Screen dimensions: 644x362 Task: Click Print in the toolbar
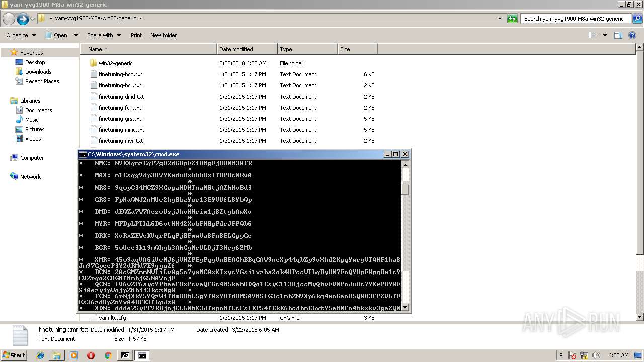click(x=136, y=35)
